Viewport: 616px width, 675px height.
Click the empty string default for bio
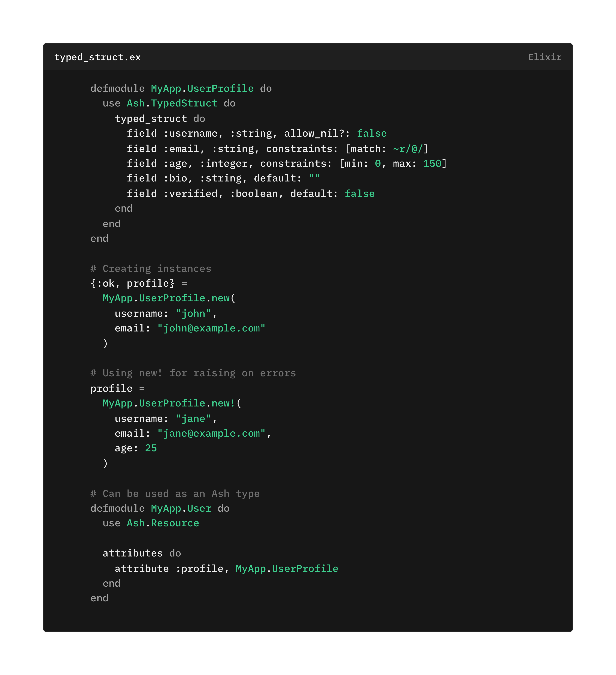314,178
